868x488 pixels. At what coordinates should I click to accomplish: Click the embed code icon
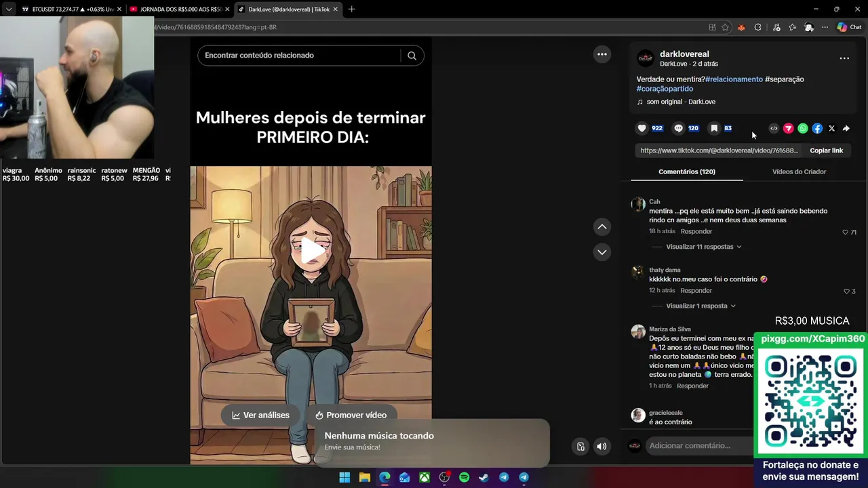coord(774,128)
